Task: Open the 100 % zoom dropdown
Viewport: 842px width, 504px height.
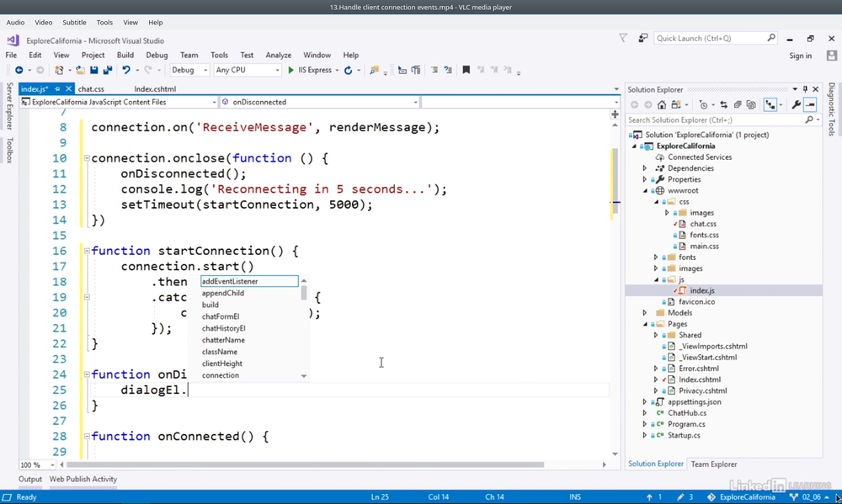Action: pos(38,464)
